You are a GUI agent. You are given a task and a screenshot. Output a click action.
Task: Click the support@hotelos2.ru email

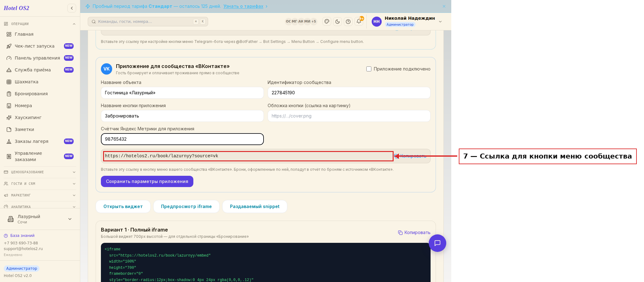pos(23,249)
